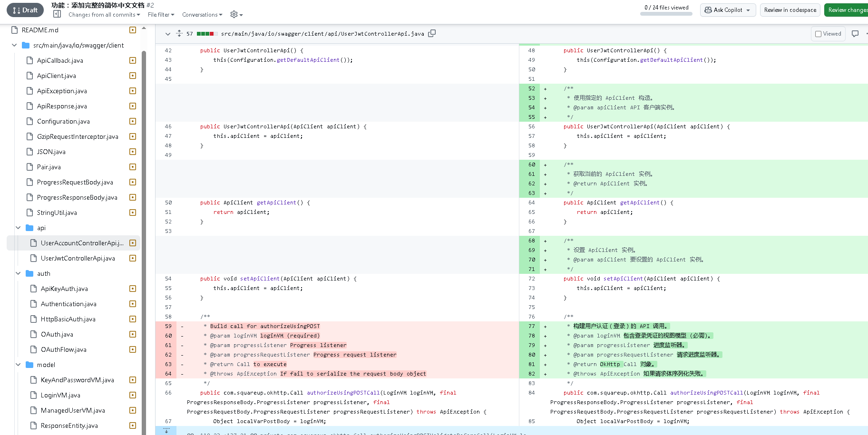This screenshot has height=435, width=868.
Task: Collapse the UserJwtControllerApi.java diff
Action: (x=168, y=34)
